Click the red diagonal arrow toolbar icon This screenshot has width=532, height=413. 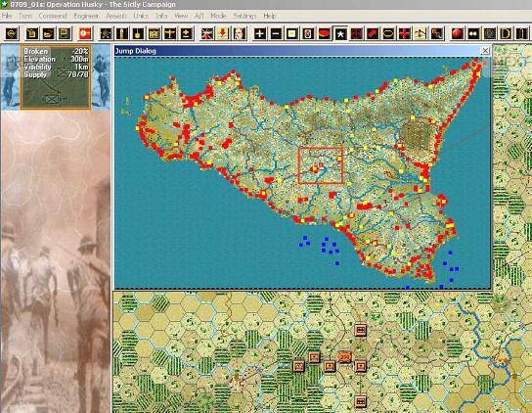tap(373, 33)
